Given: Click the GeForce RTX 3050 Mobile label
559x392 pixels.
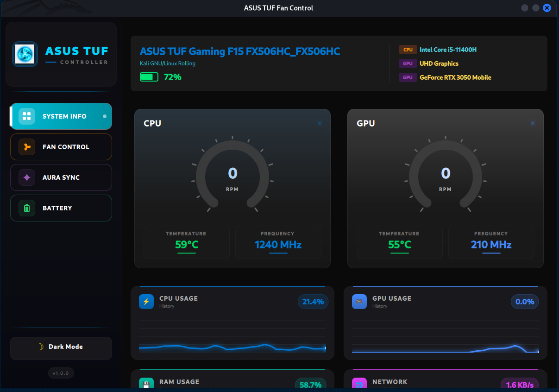Looking at the screenshot, I should [455, 77].
